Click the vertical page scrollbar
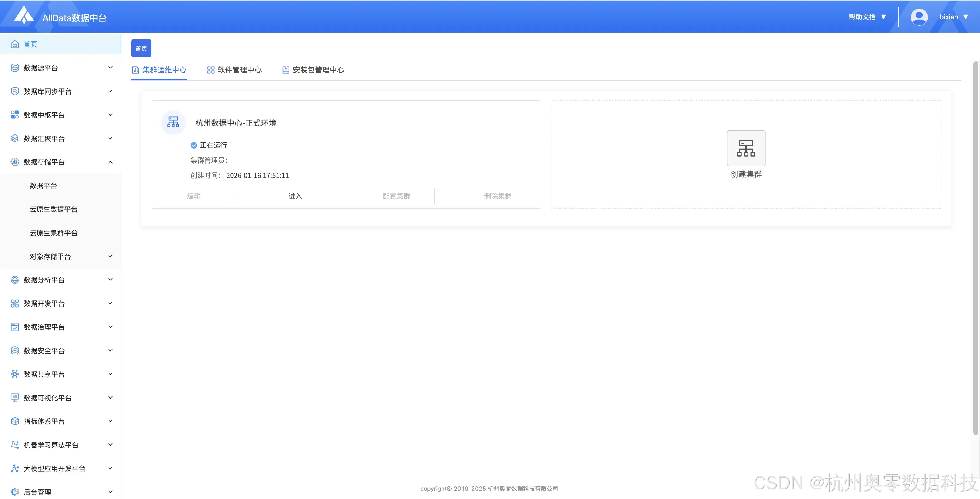The image size is (980, 499). pos(975,247)
